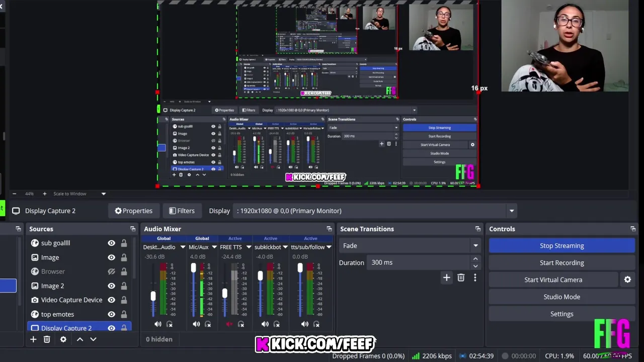Select the Video Capture Device source row
This screenshot has height=362, width=644.
(x=79, y=300)
